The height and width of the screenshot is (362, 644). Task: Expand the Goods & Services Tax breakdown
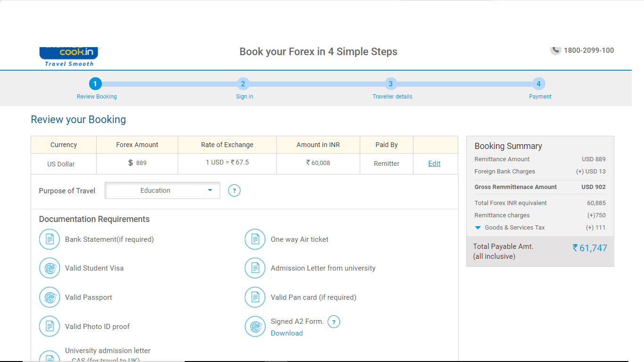[x=478, y=228]
